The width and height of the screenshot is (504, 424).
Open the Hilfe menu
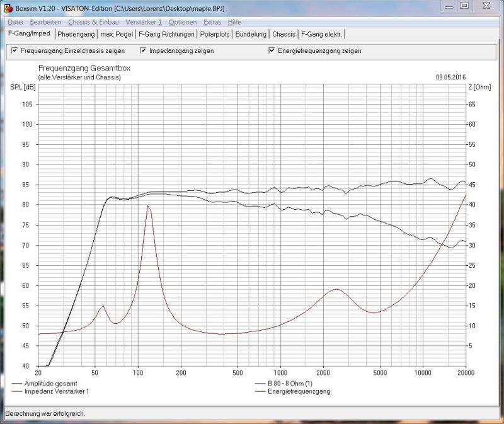pos(234,22)
